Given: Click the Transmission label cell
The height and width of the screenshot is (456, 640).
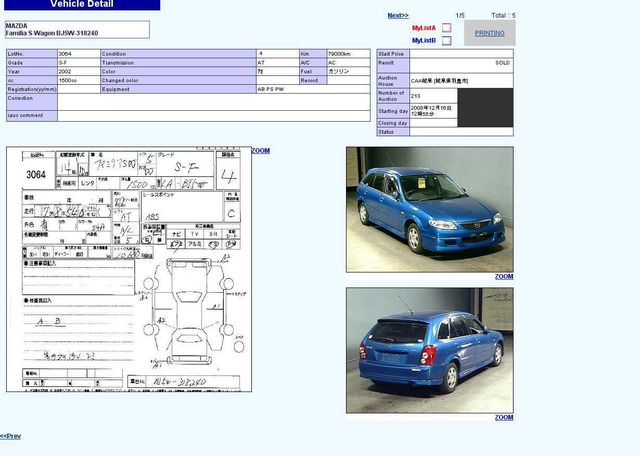Looking at the screenshot, I should coord(178,63).
